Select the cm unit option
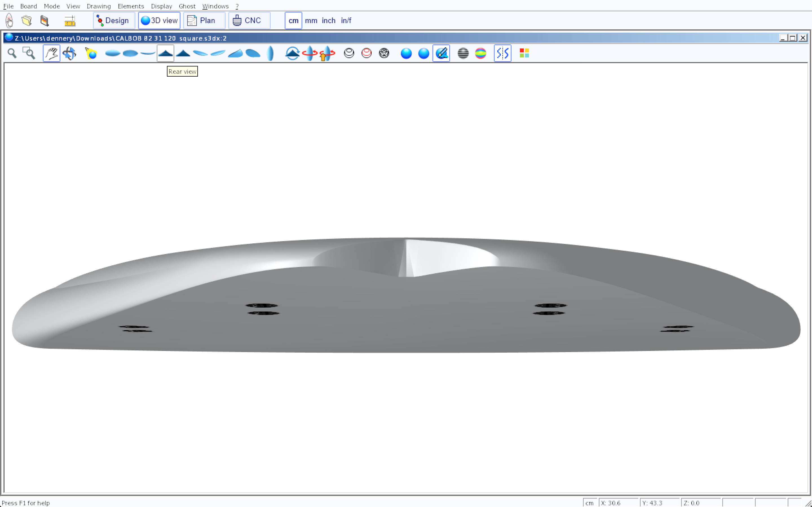812x507 pixels. [x=293, y=21]
